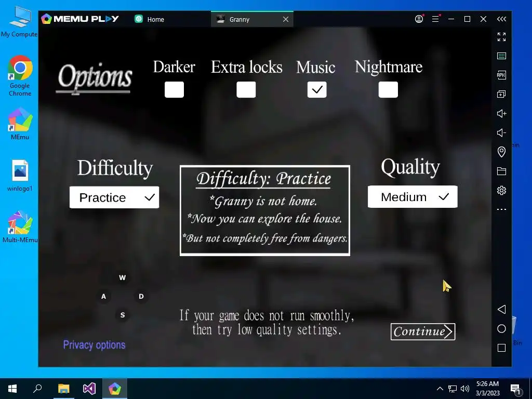This screenshot has width=532, height=399.
Task: Enable the Darker checkbox
Action: click(174, 89)
